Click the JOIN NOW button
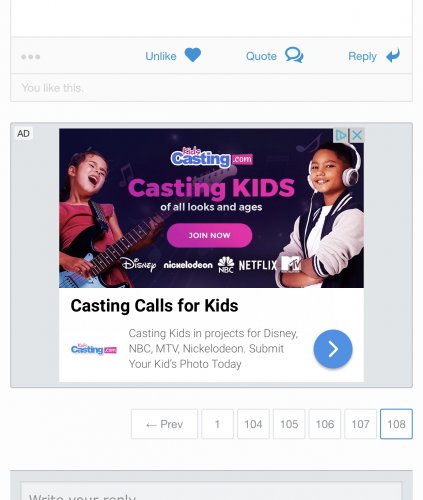 coord(209,235)
